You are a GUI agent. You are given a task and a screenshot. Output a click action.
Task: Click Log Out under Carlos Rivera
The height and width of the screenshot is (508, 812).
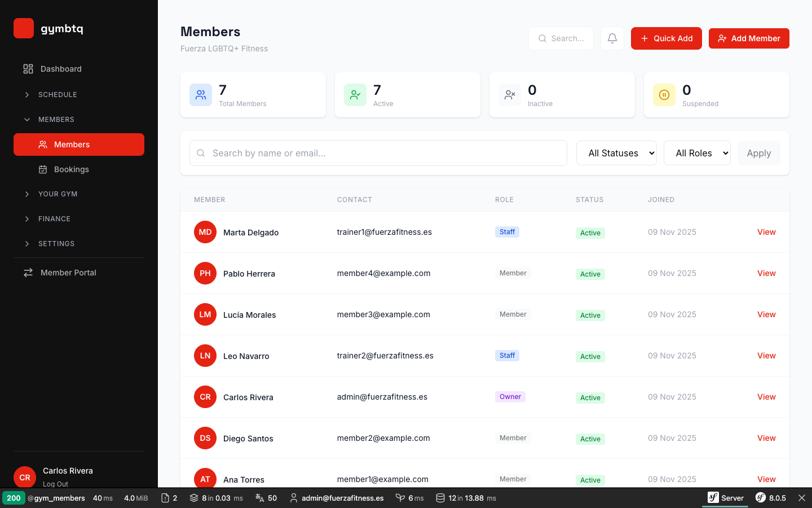55,484
